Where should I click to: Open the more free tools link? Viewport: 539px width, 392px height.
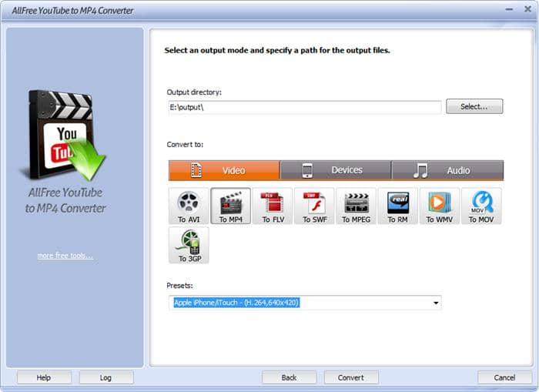coord(65,256)
